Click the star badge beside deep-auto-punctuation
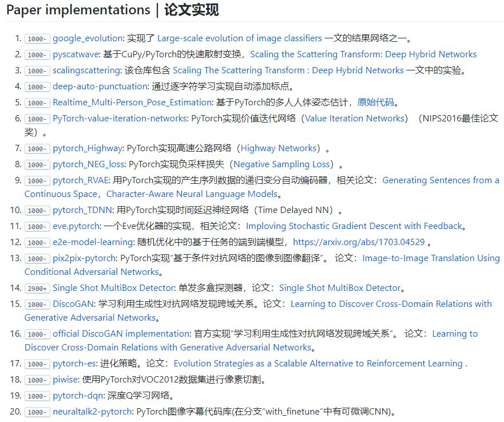The height and width of the screenshot is (422, 504). click(x=37, y=87)
